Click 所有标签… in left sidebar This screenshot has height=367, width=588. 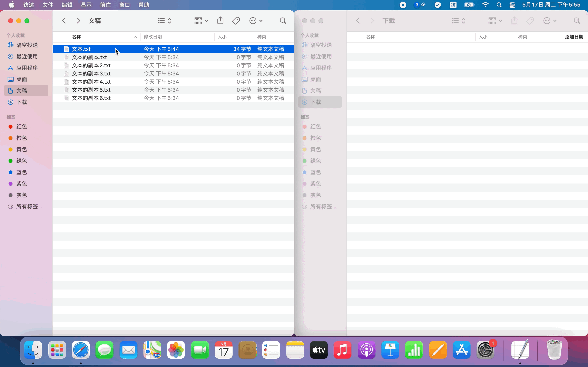[29, 207]
